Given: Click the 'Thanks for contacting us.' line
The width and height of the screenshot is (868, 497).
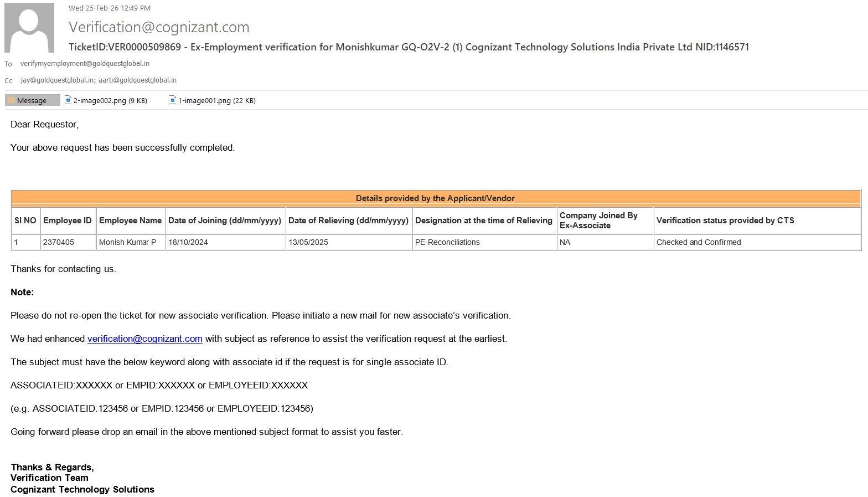Looking at the screenshot, I should 64,269.
